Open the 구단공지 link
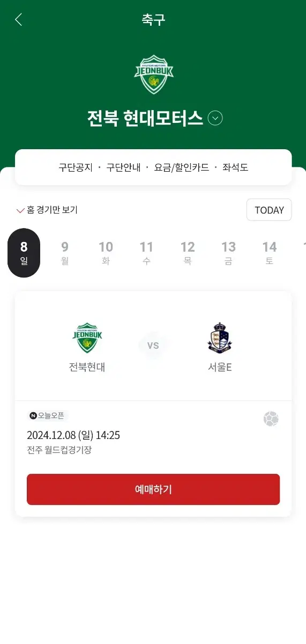The height and width of the screenshot is (644, 306). point(76,167)
